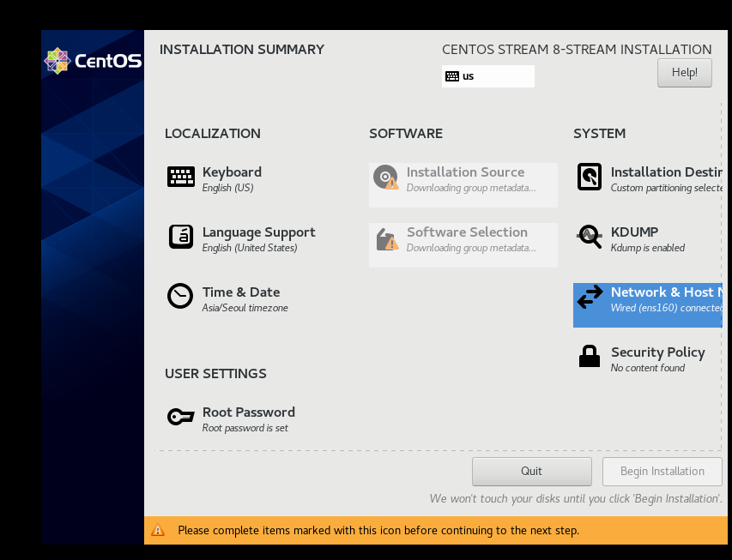Click the Installation Source disc icon
The width and height of the screenshot is (732, 560).
pos(385,177)
